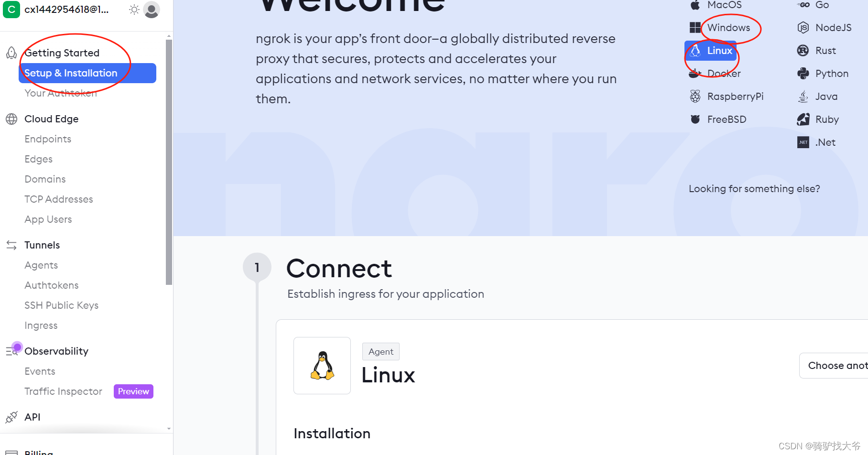The image size is (868, 455).
Task: Select Cloud Edge section heading
Action: coord(52,119)
